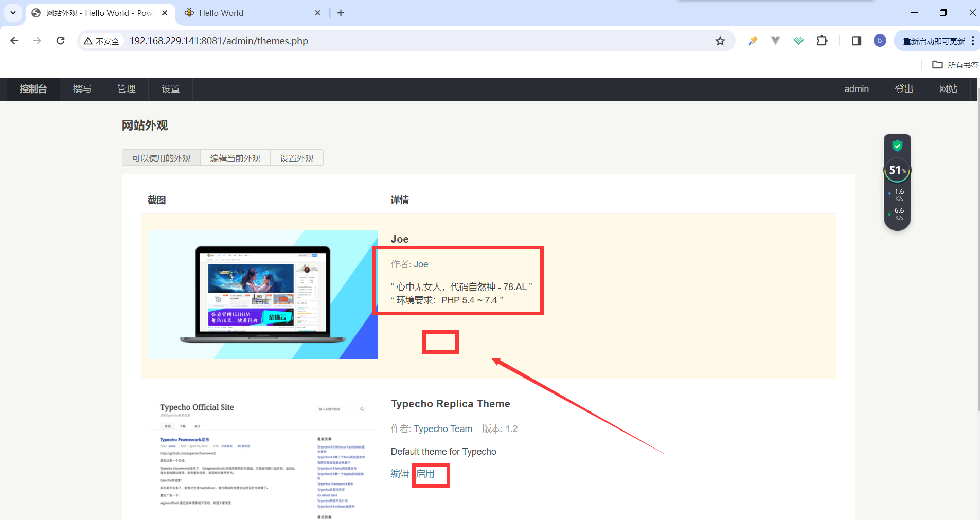Bookmark this page with star icon
The width and height of the screenshot is (980, 520).
pyautogui.click(x=720, y=41)
